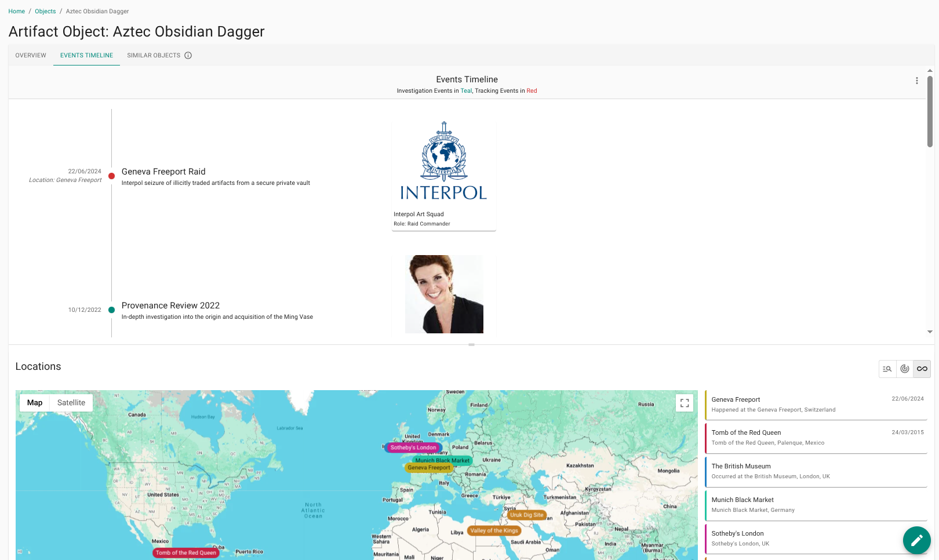Click the Geneva Freeport Raid event title
The width and height of the screenshot is (939, 560).
[163, 172]
